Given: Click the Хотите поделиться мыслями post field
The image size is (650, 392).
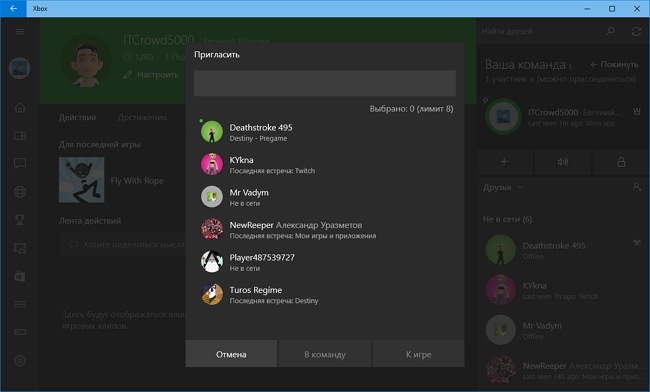Looking at the screenshot, I should [122, 244].
